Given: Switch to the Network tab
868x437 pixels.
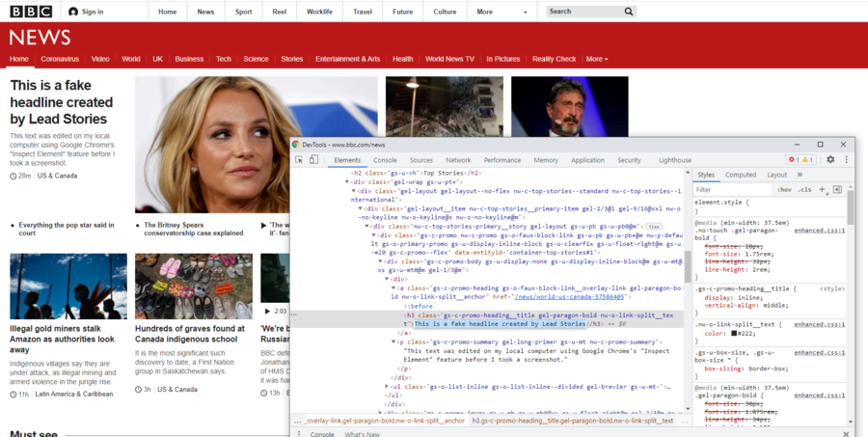Looking at the screenshot, I should (x=458, y=160).
